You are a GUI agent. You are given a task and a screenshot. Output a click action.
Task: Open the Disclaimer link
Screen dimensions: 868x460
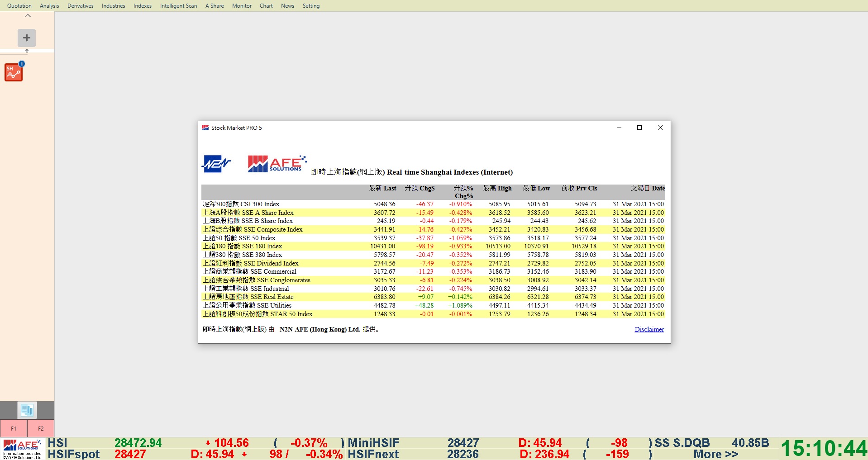coord(649,329)
